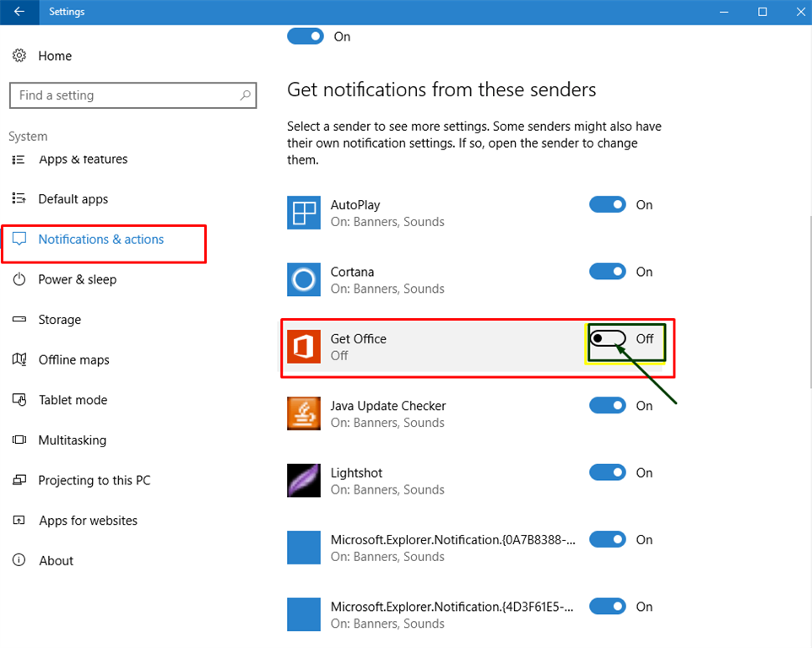Maximize the Settings window
The height and width of the screenshot is (648, 812).
point(762,11)
